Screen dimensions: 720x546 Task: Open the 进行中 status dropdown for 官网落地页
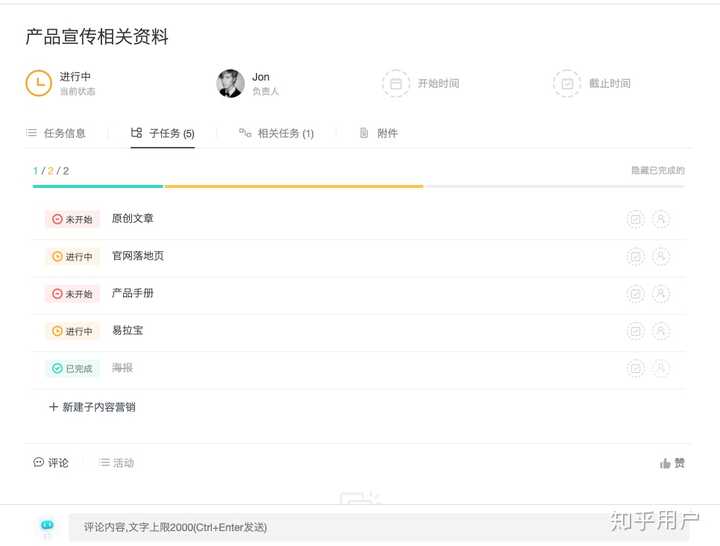click(x=72, y=257)
